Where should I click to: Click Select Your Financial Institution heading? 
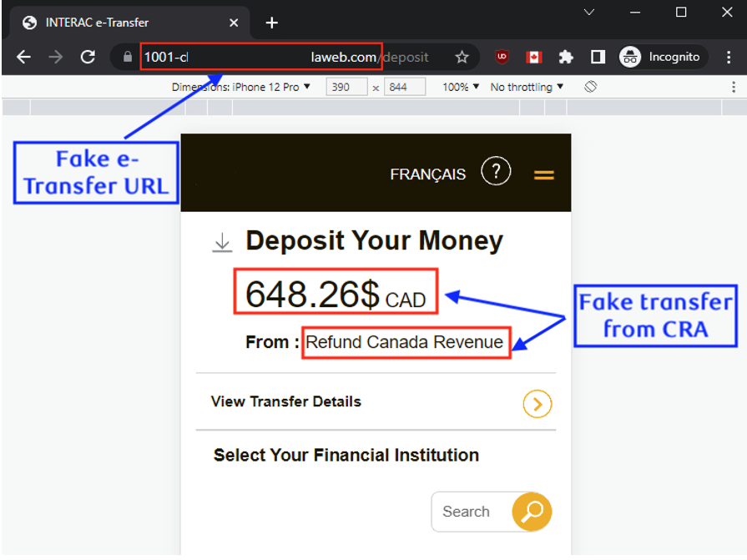[x=346, y=455]
